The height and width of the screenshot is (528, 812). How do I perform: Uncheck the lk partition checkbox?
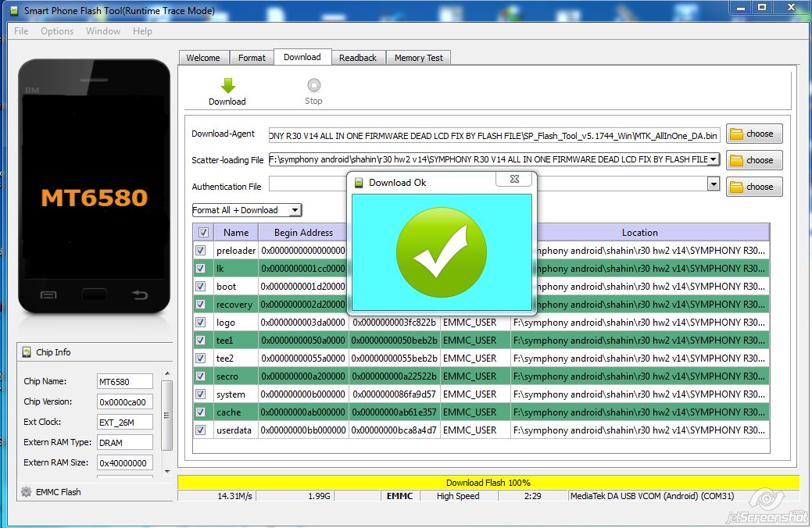pyautogui.click(x=200, y=269)
